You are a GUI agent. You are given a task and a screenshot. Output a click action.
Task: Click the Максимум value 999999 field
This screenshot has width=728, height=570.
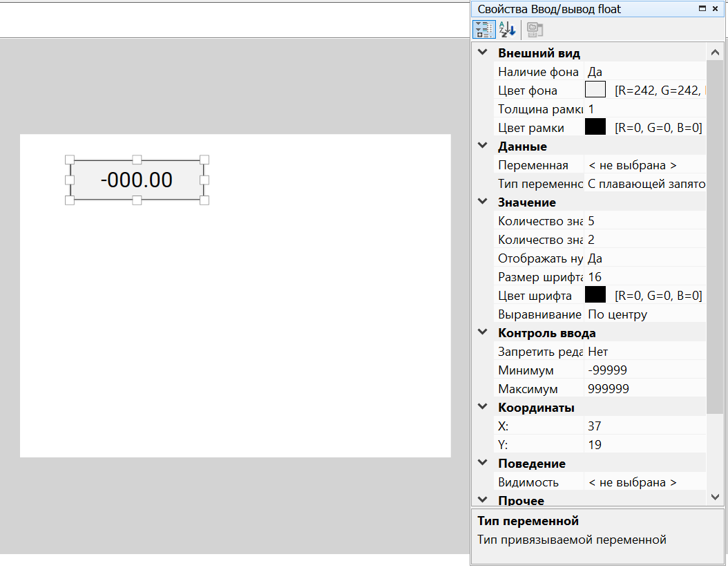tap(642, 389)
